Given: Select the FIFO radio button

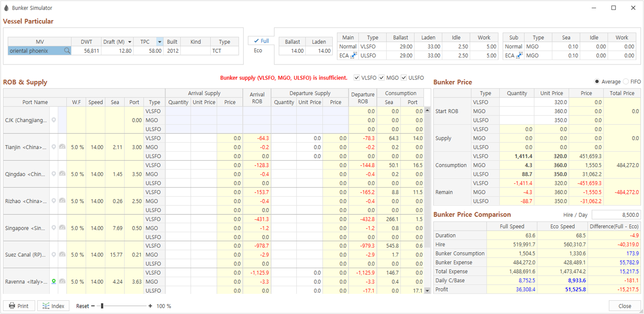Looking at the screenshot, I should tap(626, 82).
